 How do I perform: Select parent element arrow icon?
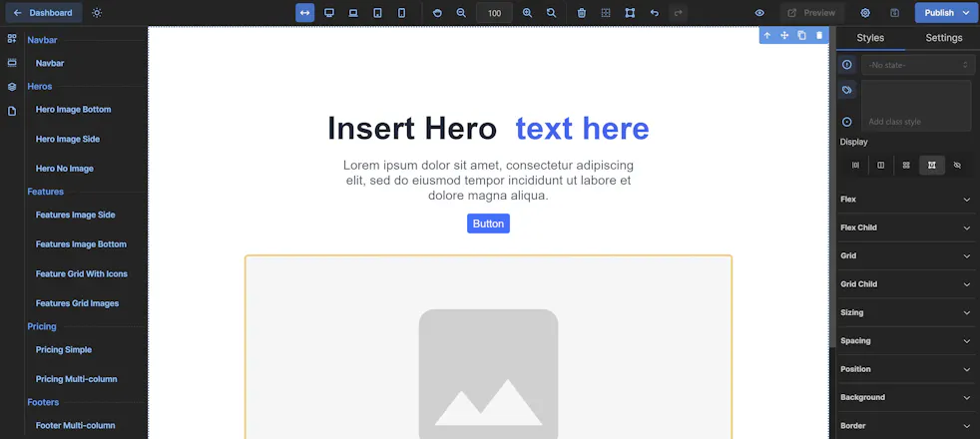(766, 36)
